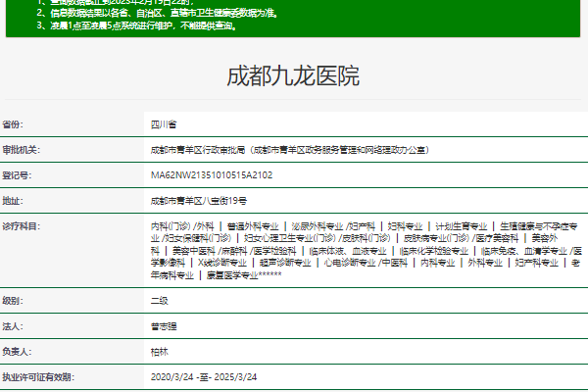This screenshot has width=588, height=392.
Task: Click the 诊疗科目 label
Action: point(21,226)
